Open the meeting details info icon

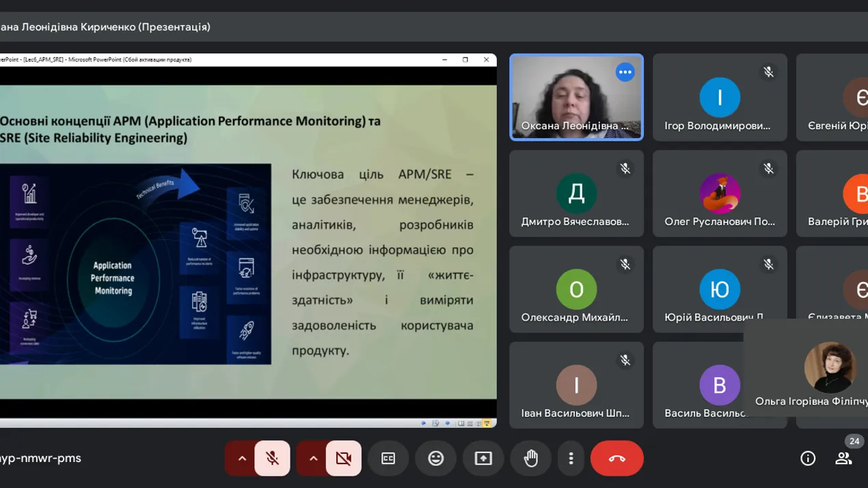click(808, 459)
